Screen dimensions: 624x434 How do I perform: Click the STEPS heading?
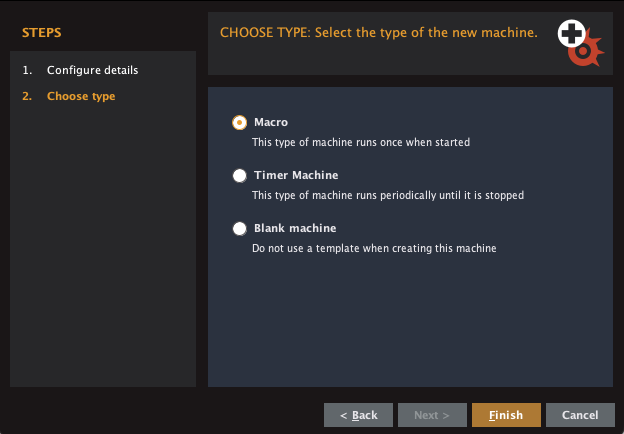[x=41, y=33]
